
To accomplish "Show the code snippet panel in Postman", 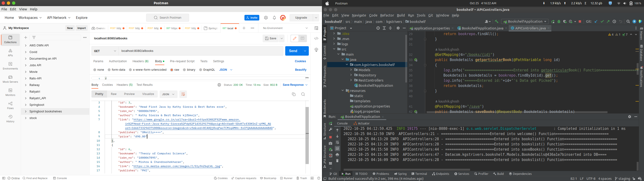I will coord(316,38).
